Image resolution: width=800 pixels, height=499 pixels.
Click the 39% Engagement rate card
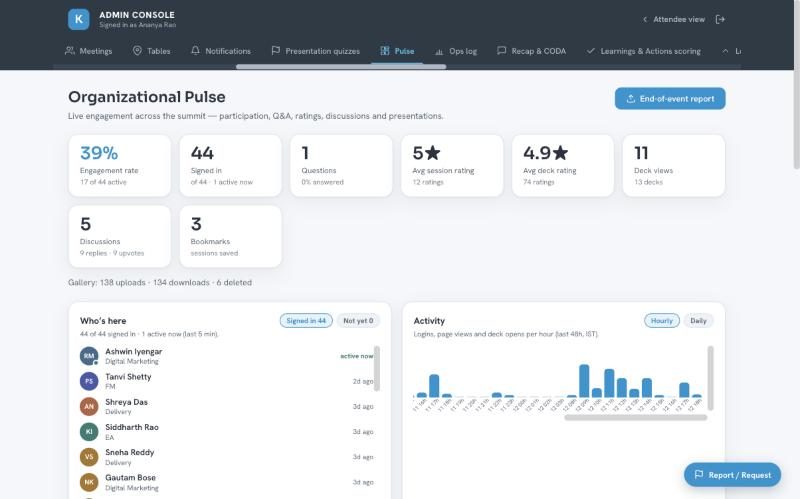coord(119,165)
